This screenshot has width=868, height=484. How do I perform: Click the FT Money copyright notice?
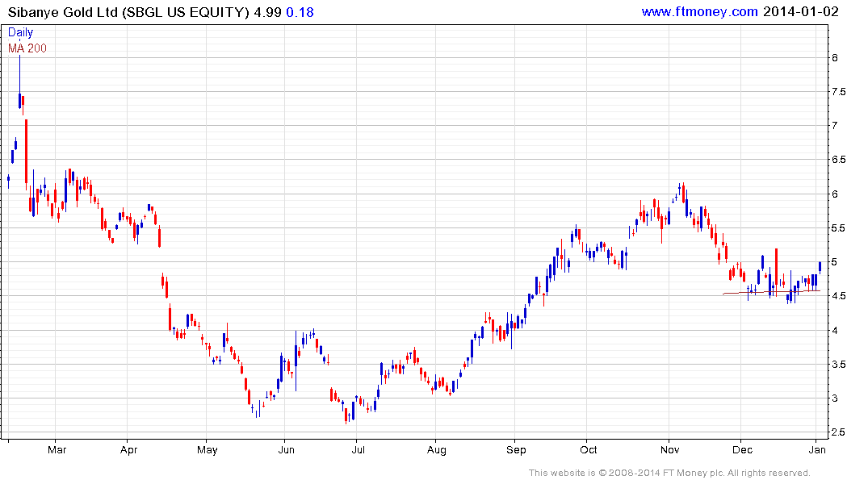(x=669, y=473)
